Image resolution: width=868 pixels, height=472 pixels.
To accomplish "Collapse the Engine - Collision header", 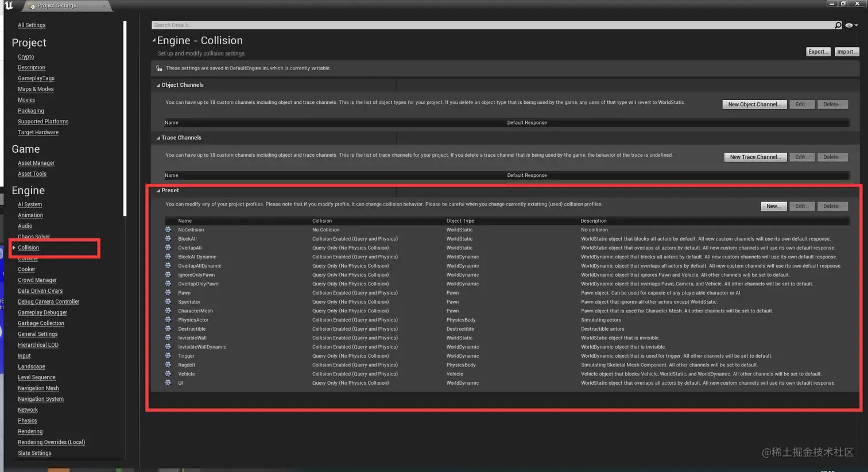I will tap(154, 41).
